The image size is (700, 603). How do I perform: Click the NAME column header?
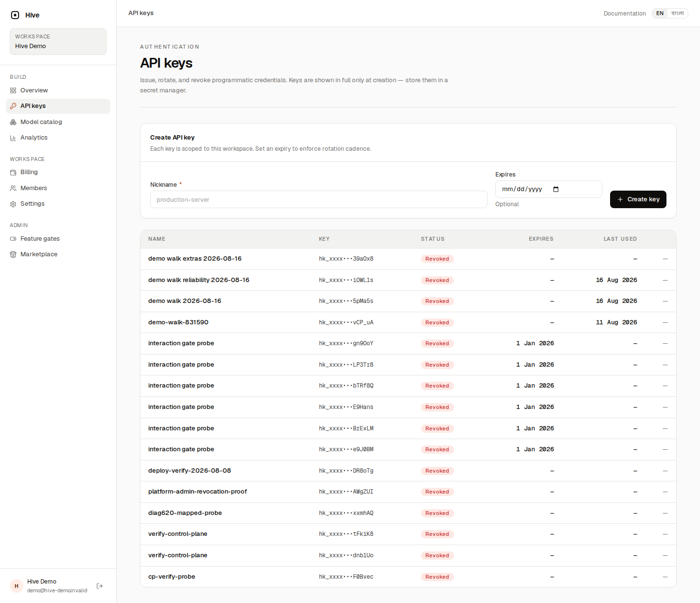pos(157,239)
